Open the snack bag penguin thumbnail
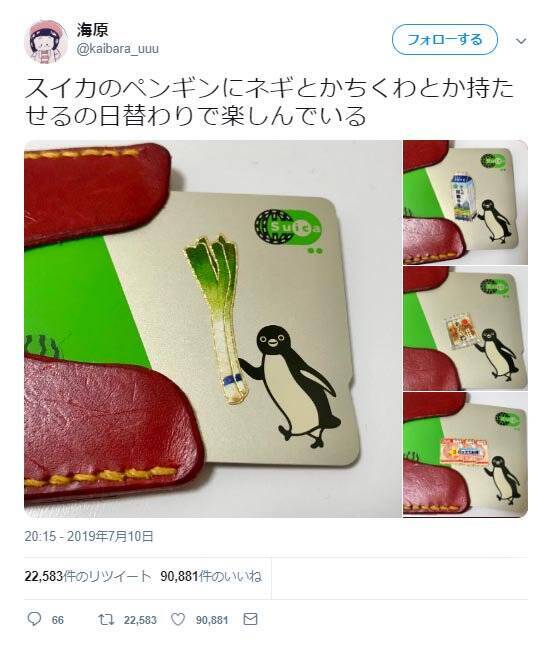The image size is (553, 650). (x=465, y=328)
